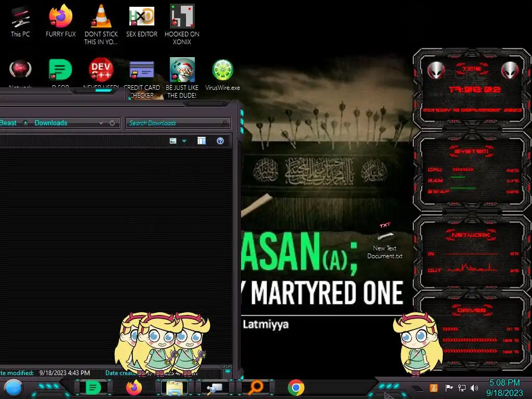This screenshot has height=399, width=532.
Task: Click the right alien head in Time gadget
Action: pos(510,70)
